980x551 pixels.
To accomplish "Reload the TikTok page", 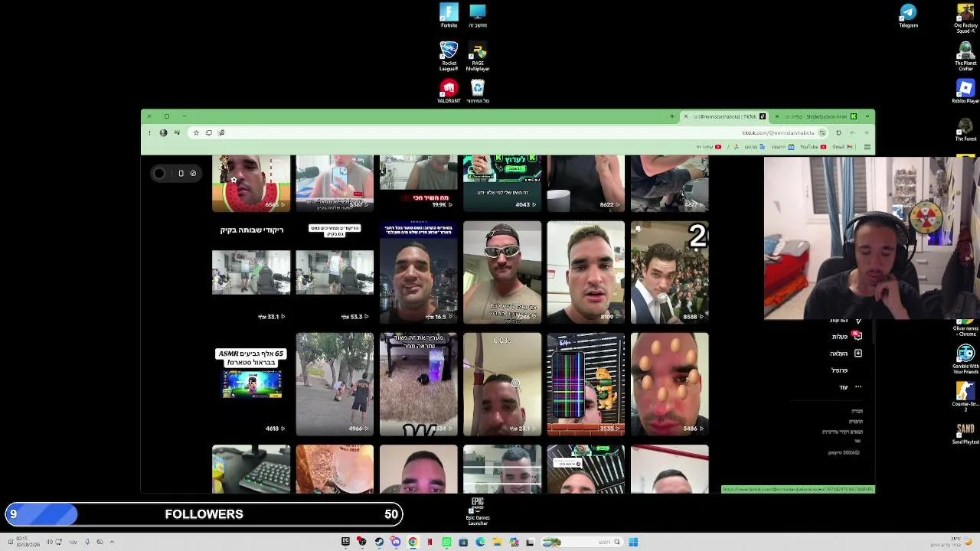I will [838, 132].
